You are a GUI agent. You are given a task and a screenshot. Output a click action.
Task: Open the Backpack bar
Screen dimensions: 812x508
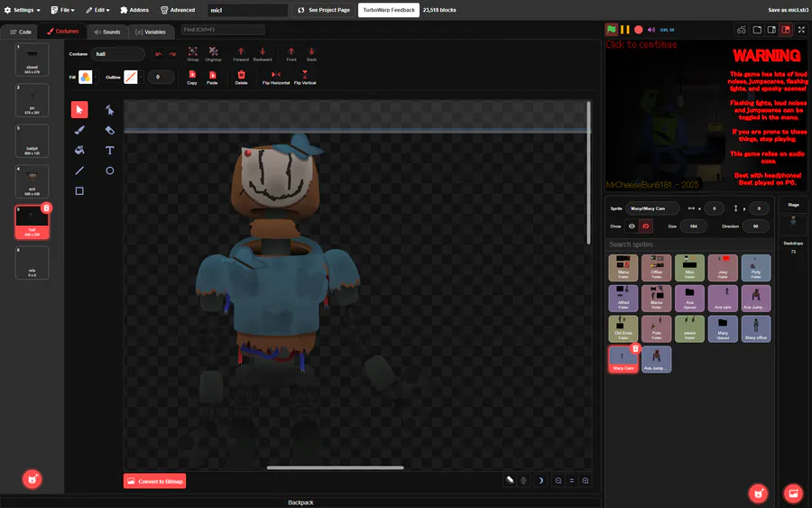(300, 503)
